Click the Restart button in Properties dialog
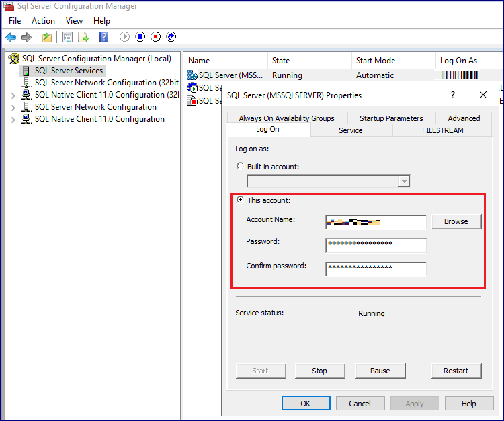 click(x=456, y=371)
